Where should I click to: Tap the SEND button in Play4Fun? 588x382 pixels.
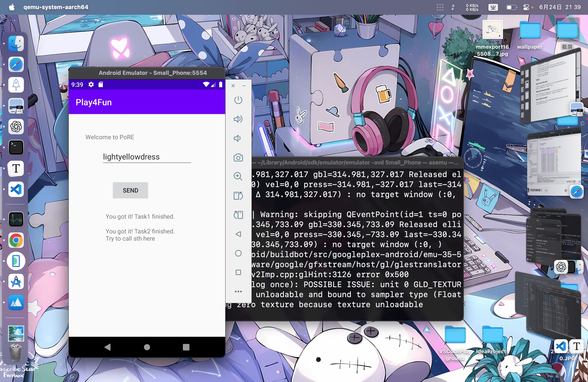click(130, 190)
